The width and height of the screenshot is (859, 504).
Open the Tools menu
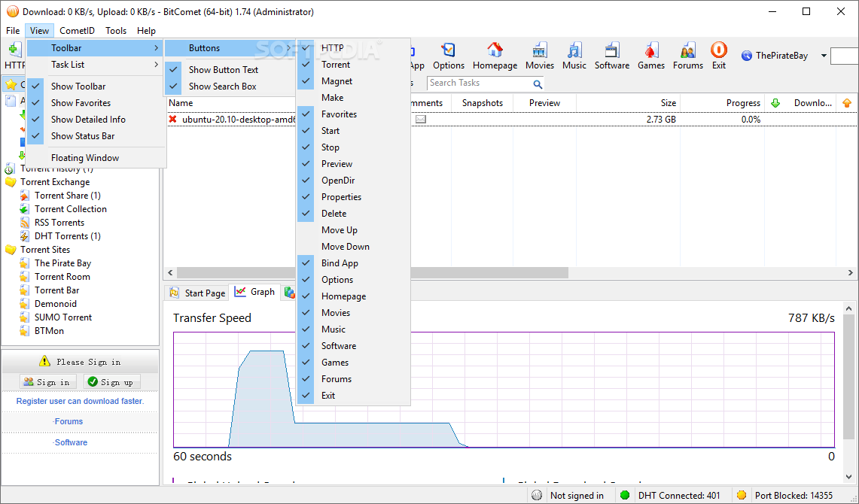pyautogui.click(x=116, y=31)
